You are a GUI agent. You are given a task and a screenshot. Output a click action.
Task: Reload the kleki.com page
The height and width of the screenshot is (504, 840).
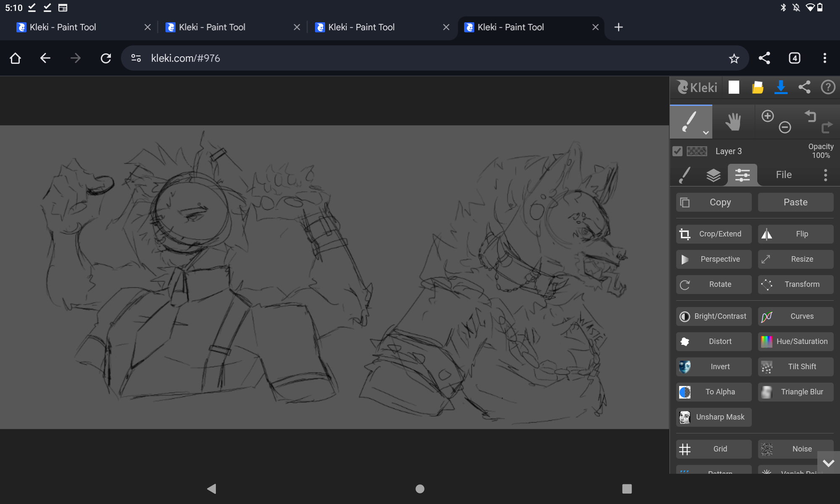pyautogui.click(x=106, y=58)
